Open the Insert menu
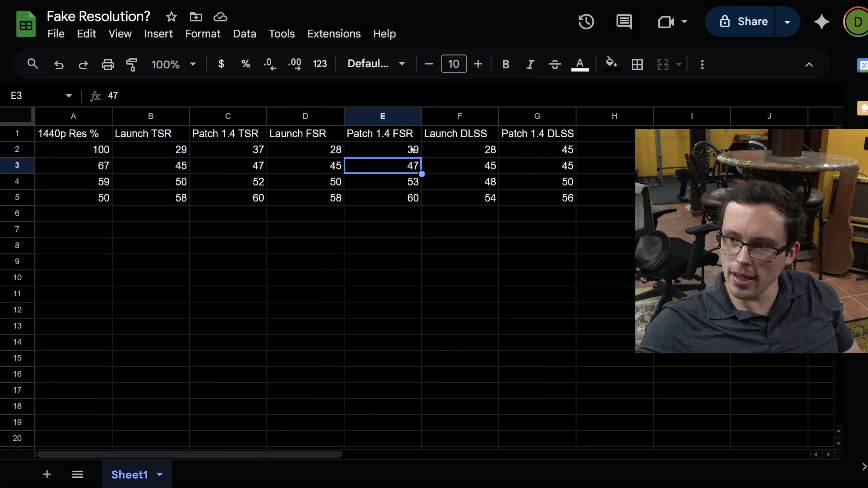The image size is (868, 488). (158, 34)
